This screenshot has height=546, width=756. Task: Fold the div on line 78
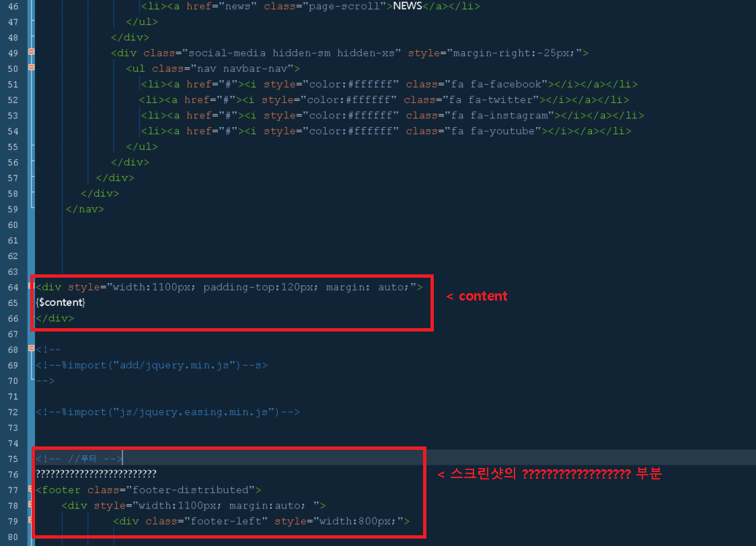point(31,504)
